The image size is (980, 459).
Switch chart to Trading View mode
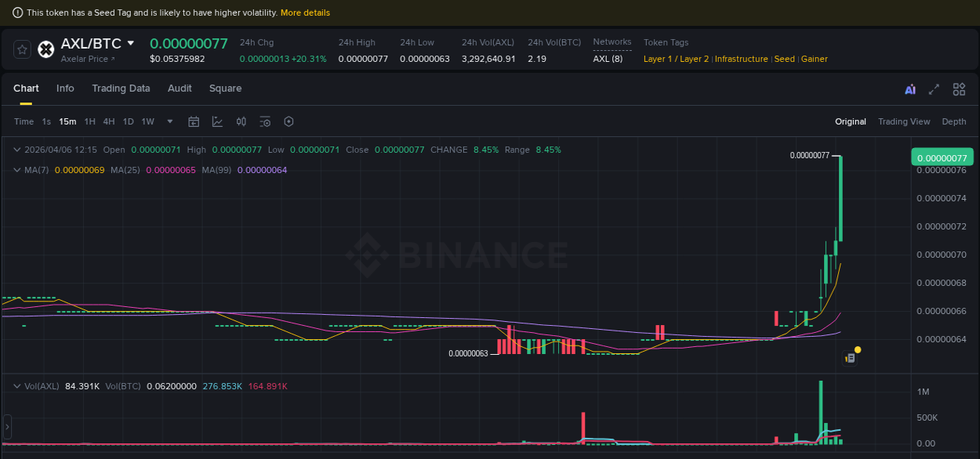(904, 121)
